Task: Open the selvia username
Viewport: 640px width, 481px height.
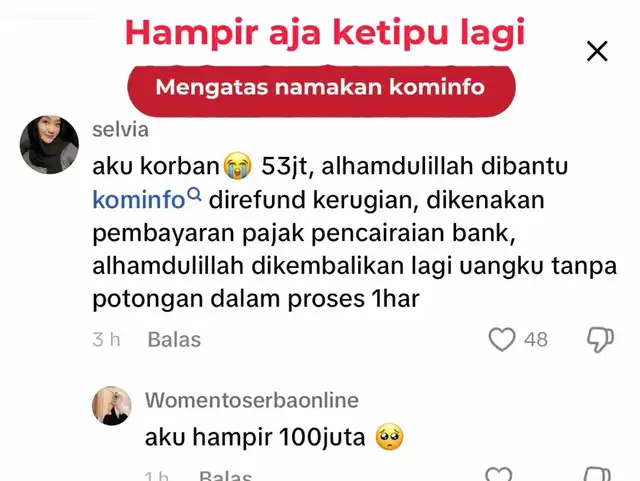Action: (x=120, y=130)
